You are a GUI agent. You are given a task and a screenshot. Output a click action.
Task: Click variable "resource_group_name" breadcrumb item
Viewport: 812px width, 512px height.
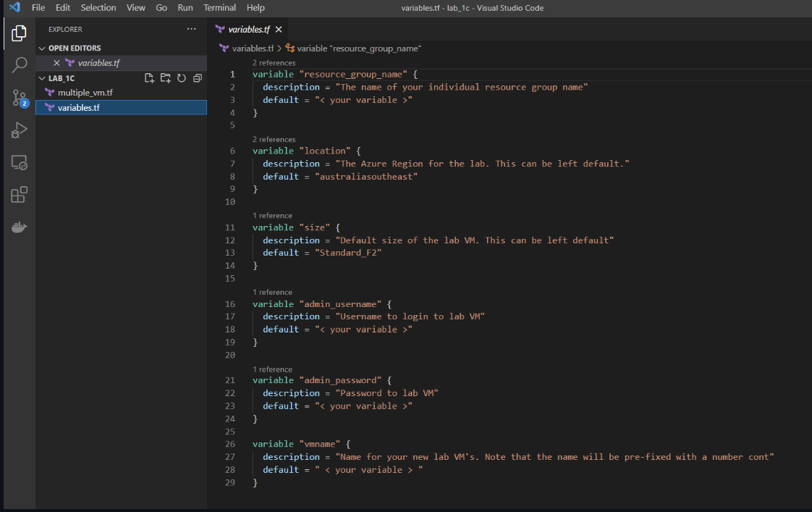[359, 49]
